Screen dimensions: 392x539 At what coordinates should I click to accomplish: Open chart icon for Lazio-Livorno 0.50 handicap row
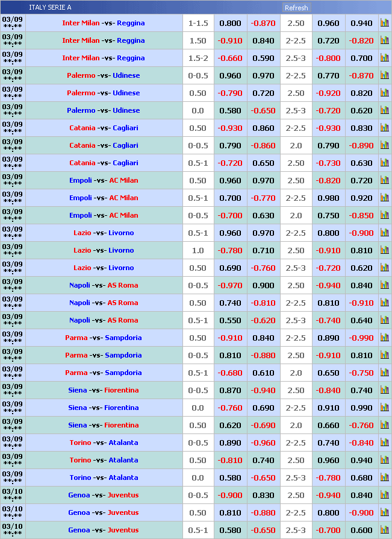click(384, 268)
